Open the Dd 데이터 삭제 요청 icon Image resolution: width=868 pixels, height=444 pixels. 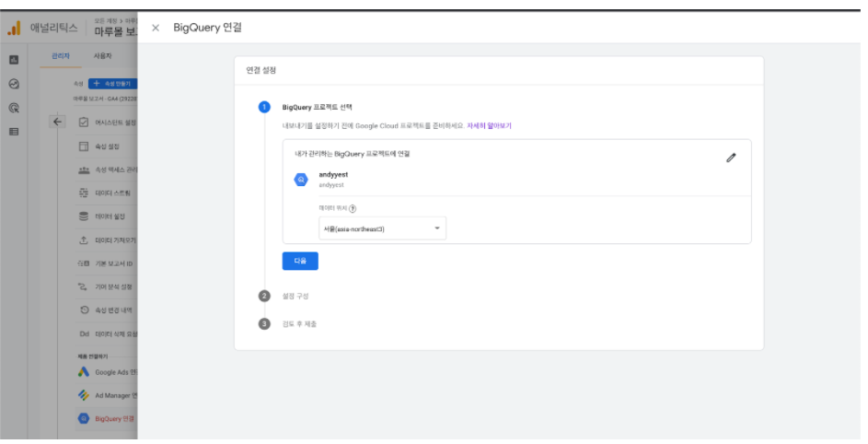click(x=84, y=333)
